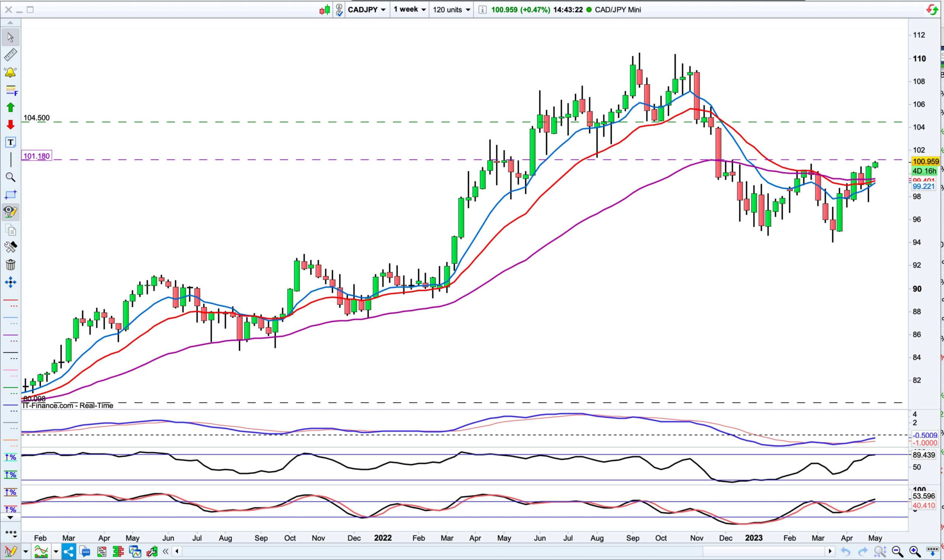Zoom in with the plus magnifier
Viewport: 944px width, 560px height.
click(914, 552)
